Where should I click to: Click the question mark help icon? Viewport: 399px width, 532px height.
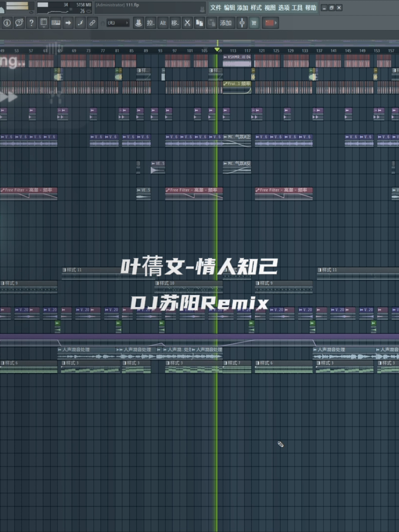click(31, 23)
